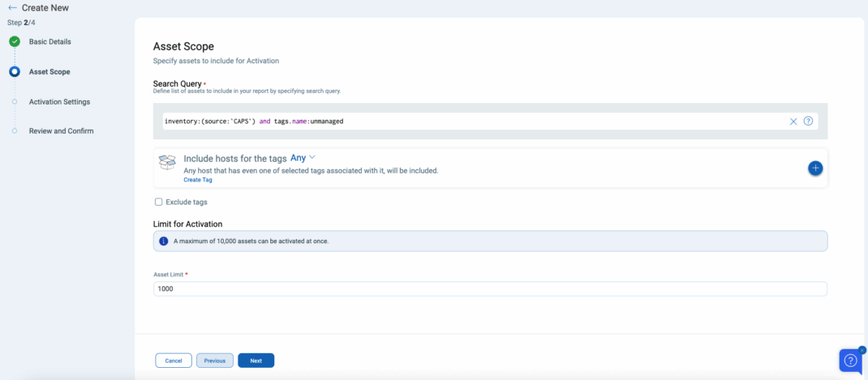Image resolution: width=868 pixels, height=380 pixels.
Task: Cancel the creation wizard
Action: (x=174, y=361)
